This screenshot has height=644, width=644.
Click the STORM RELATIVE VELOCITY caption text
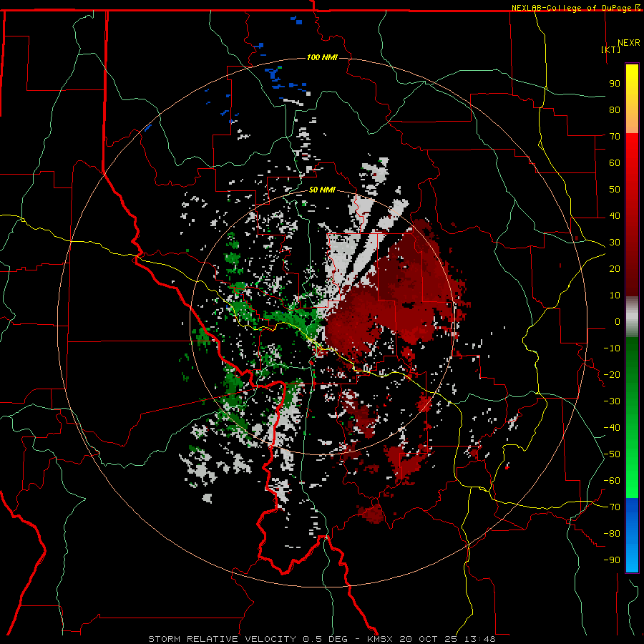pyautogui.click(x=223, y=639)
